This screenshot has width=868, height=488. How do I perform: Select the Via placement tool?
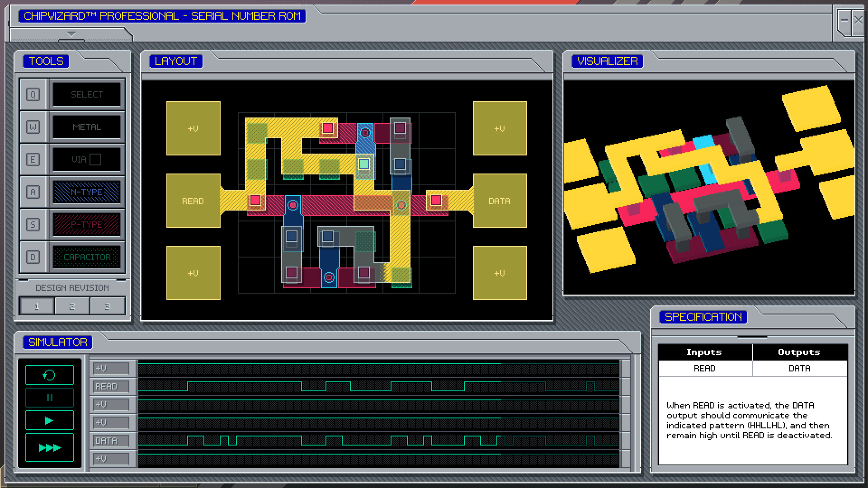[x=86, y=159]
